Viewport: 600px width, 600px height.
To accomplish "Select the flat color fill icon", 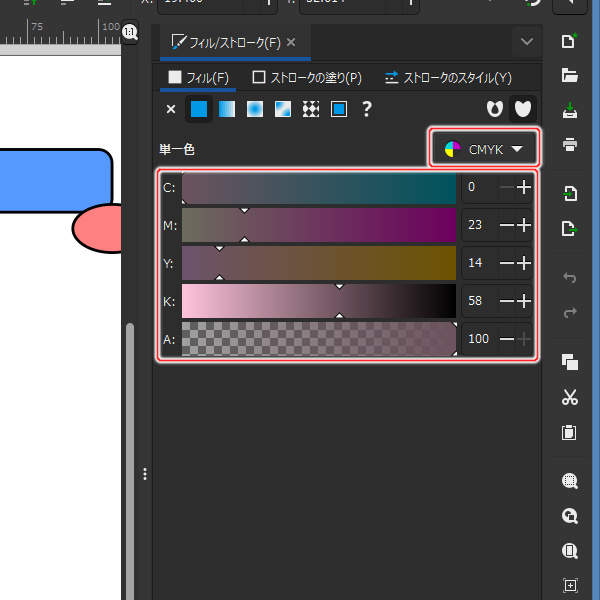I will (199, 109).
